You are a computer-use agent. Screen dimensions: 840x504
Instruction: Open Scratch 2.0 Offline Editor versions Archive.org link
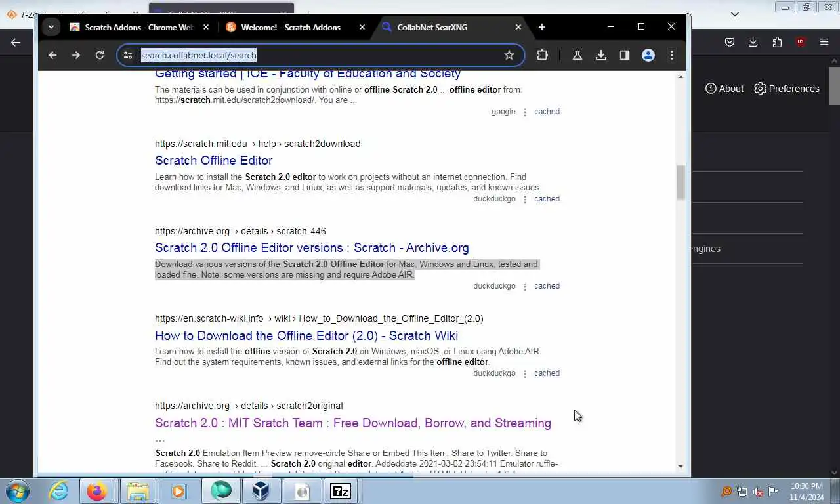pyautogui.click(x=312, y=248)
